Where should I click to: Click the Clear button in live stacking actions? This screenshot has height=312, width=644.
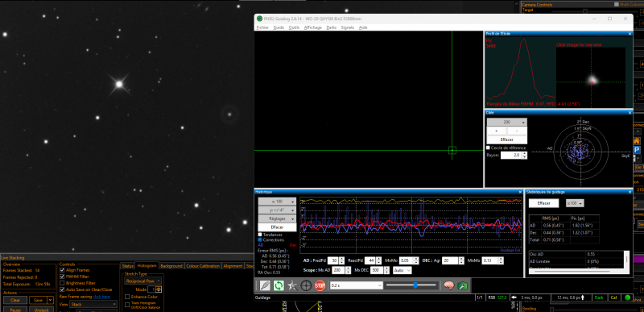15,300
